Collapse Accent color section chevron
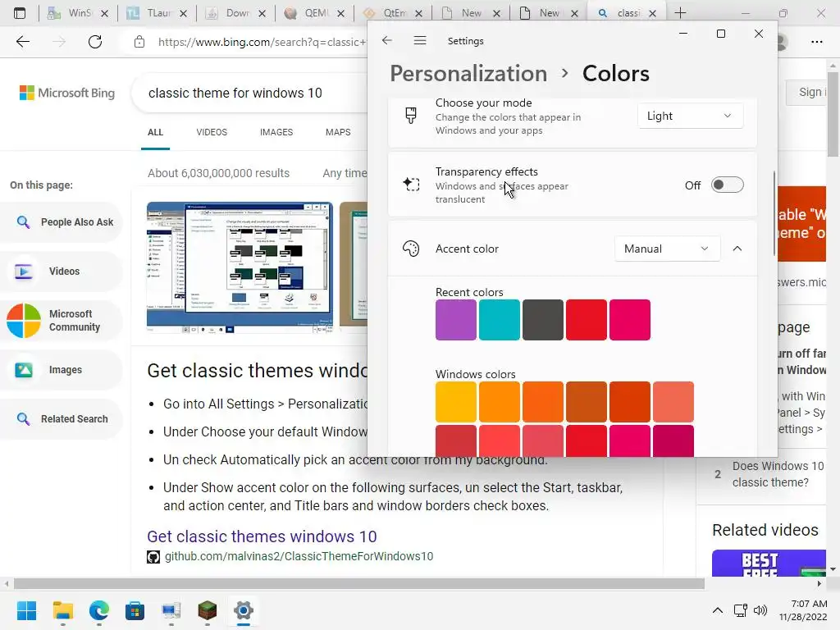Image resolution: width=840 pixels, height=630 pixels. click(x=737, y=249)
